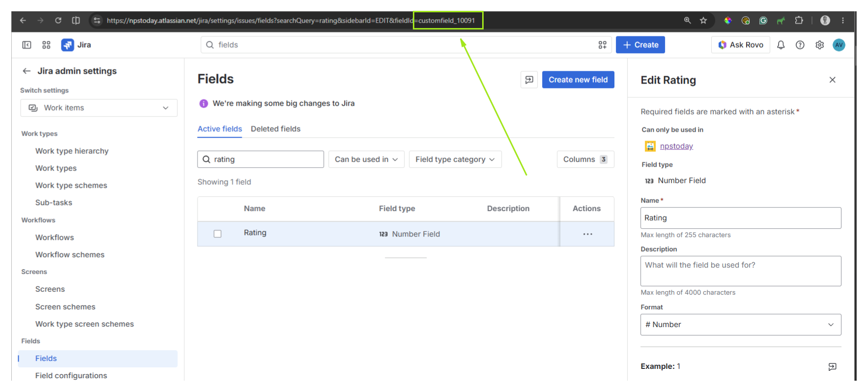Bookmark this page with the star icon
The image size is (868, 392).
coord(703,20)
